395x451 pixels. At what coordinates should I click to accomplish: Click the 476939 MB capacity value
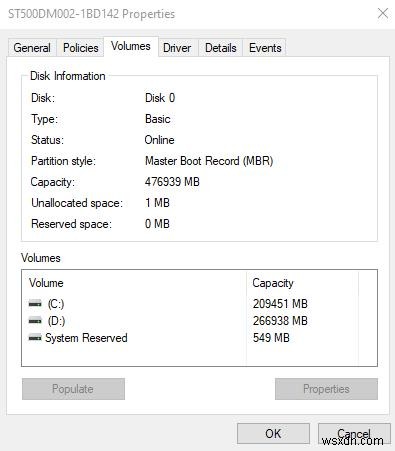pyautogui.click(x=172, y=182)
